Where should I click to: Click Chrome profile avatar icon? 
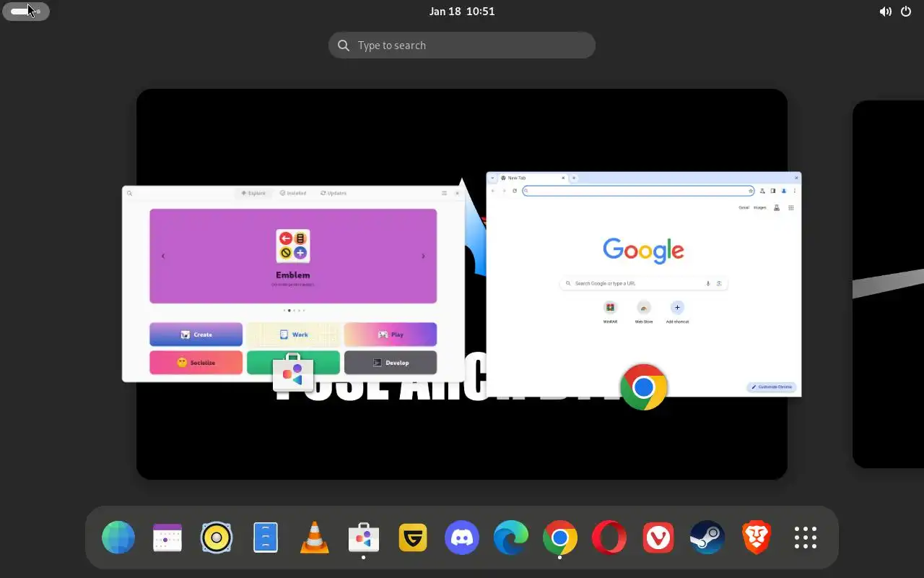tap(784, 191)
